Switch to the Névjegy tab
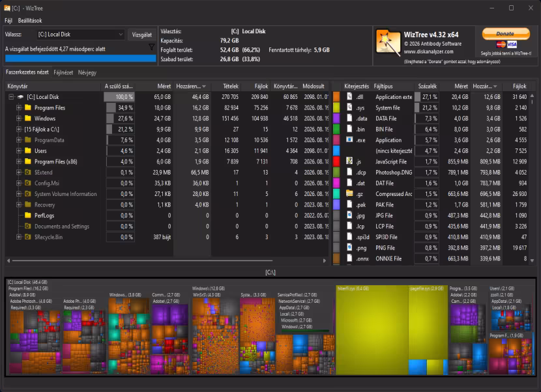This screenshot has height=392, width=541. click(x=87, y=72)
